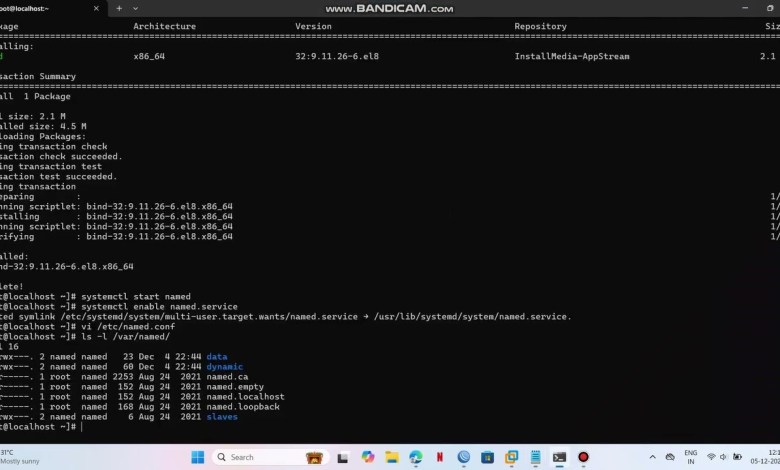The height and width of the screenshot is (470, 780).
Task: Click the battery status tray icon
Action: coord(737,457)
